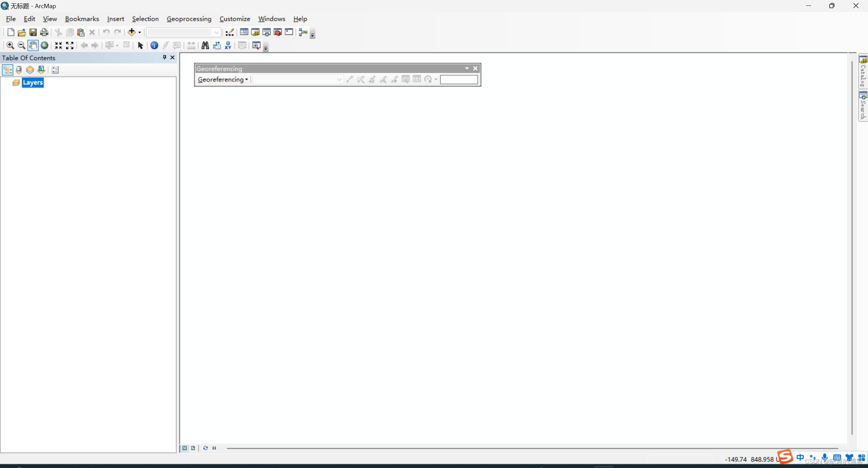Create a new map document

[11, 32]
